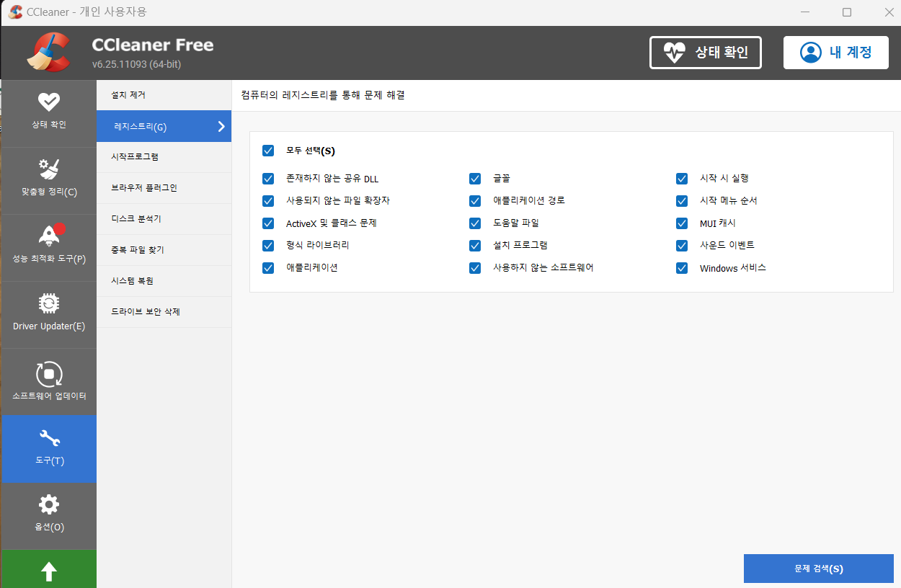Toggle 형식 라이브러리 checkbox
The height and width of the screenshot is (588, 901).
[268, 246]
